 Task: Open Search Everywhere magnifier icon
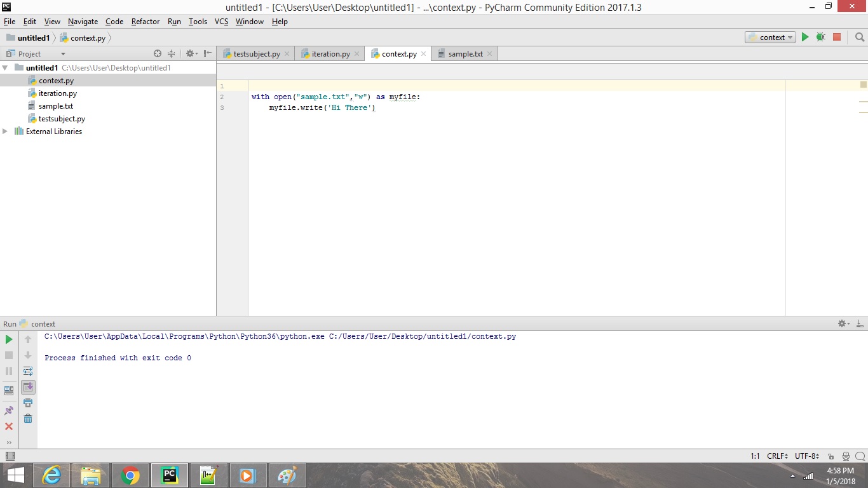pyautogui.click(x=860, y=37)
